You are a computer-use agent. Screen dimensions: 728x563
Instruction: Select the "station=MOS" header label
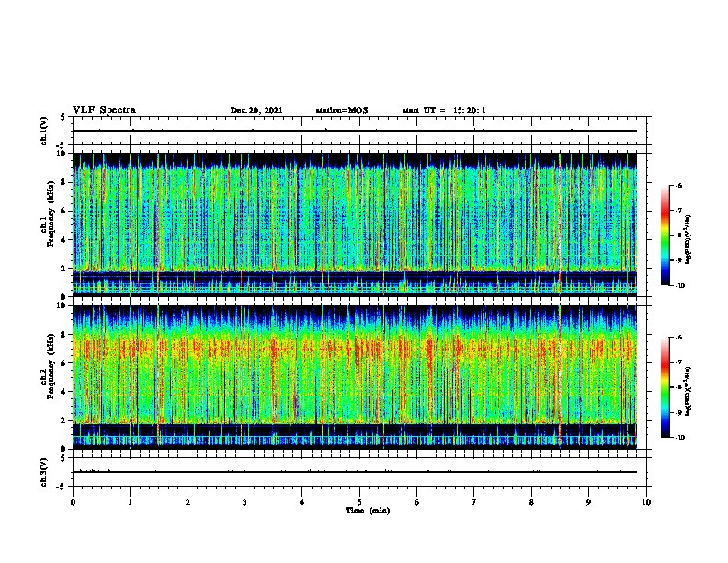[342, 110]
